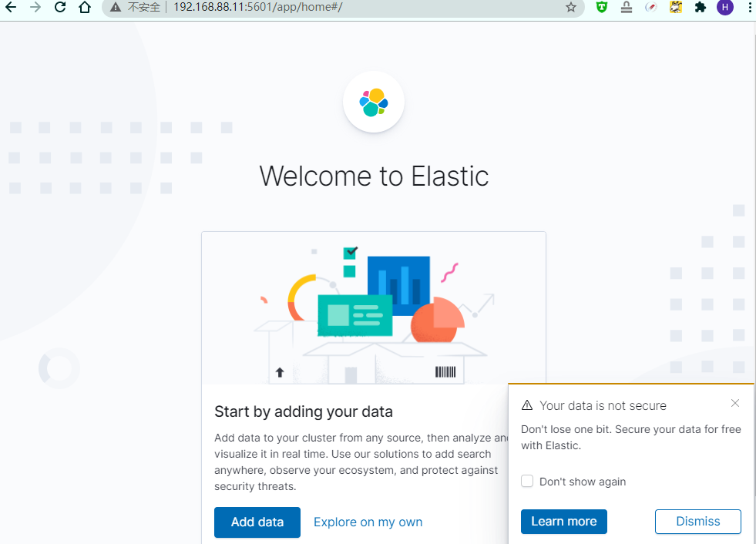The width and height of the screenshot is (756, 544).
Task: Click the not-secure warning triangle in address bar
Action: [x=116, y=7]
